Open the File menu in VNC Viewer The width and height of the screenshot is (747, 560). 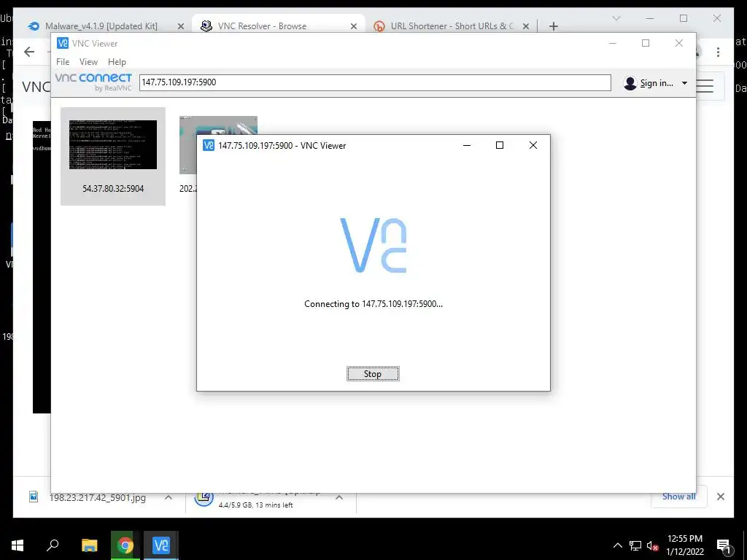(x=63, y=62)
